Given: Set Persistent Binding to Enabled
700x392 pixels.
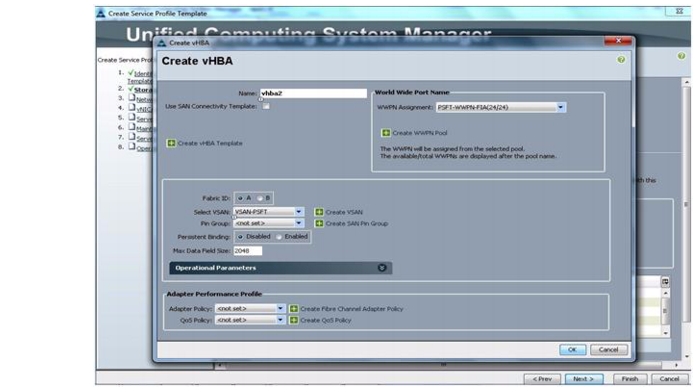Looking at the screenshot, I should (x=279, y=237).
